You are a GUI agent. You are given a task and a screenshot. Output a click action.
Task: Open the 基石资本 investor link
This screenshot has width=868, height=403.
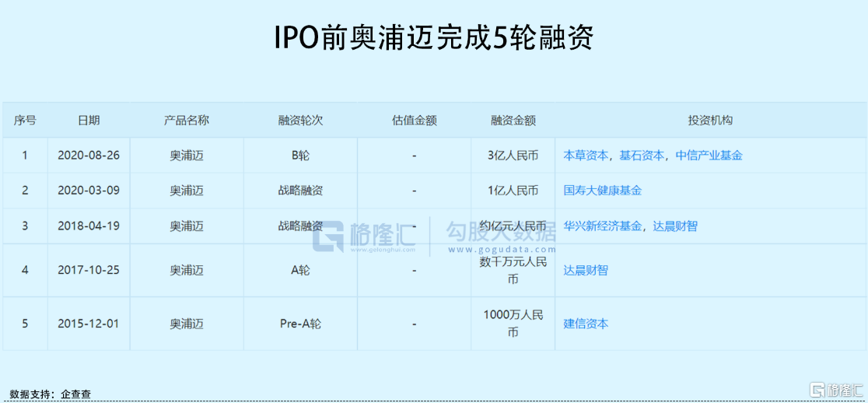[642, 156]
